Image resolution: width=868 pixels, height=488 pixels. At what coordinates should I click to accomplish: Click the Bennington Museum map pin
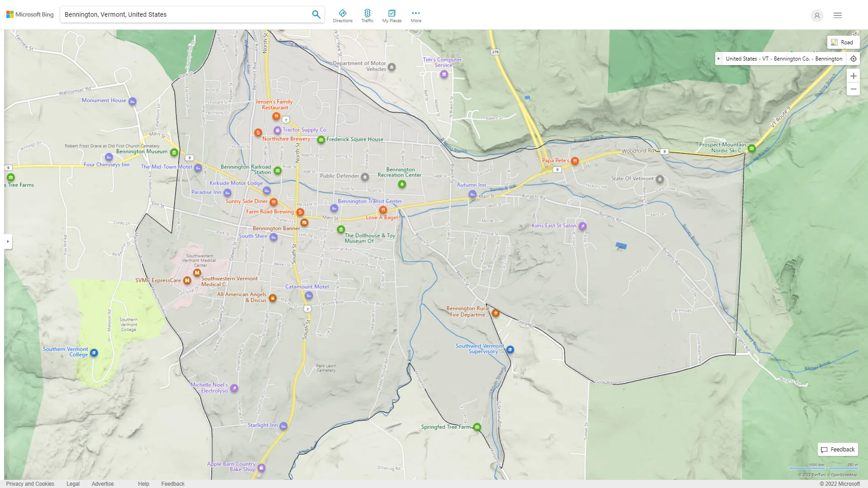pyautogui.click(x=174, y=152)
